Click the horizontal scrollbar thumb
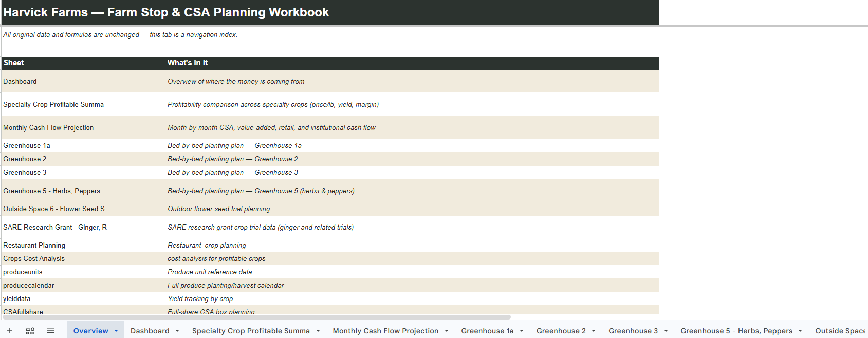This screenshot has height=338, width=868. coord(257,317)
